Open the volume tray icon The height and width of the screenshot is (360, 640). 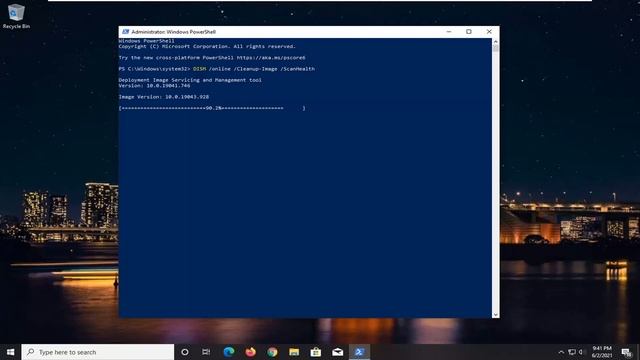581,352
